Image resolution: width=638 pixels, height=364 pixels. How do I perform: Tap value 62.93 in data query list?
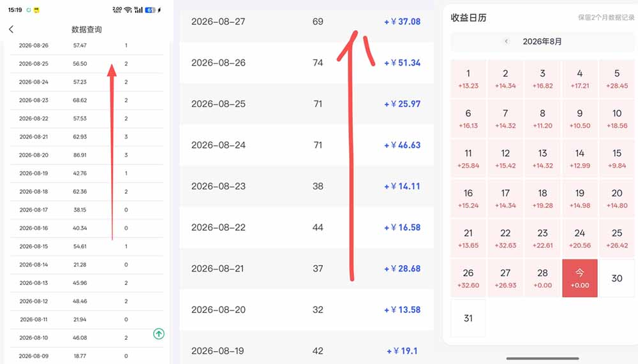tap(80, 136)
